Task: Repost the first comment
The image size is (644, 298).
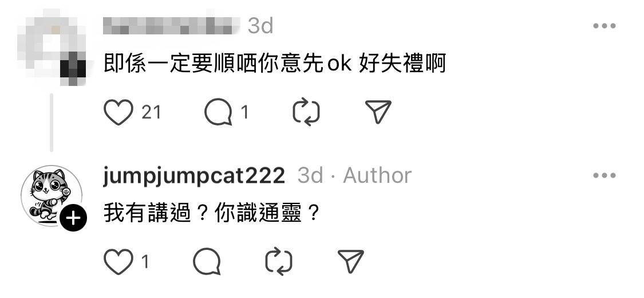Action: tap(306, 112)
